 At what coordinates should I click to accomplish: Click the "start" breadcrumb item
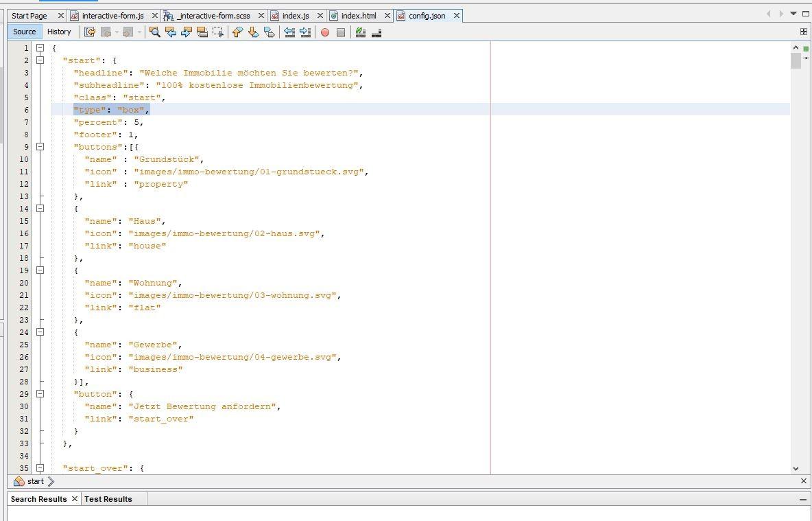[35, 481]
